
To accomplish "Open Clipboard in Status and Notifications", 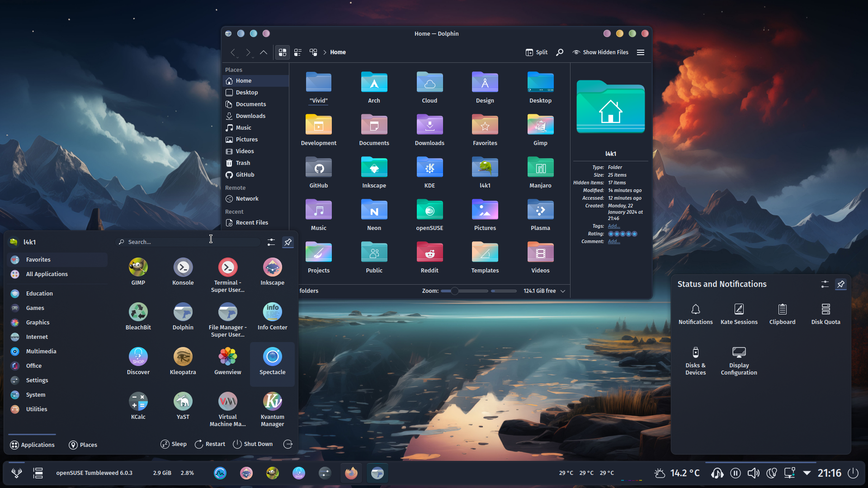I will tap(782, 314).
